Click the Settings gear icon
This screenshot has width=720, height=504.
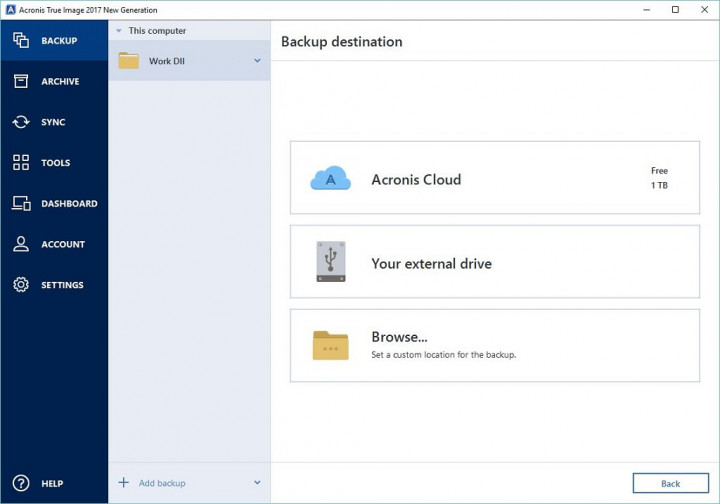(x=21, y=285)
